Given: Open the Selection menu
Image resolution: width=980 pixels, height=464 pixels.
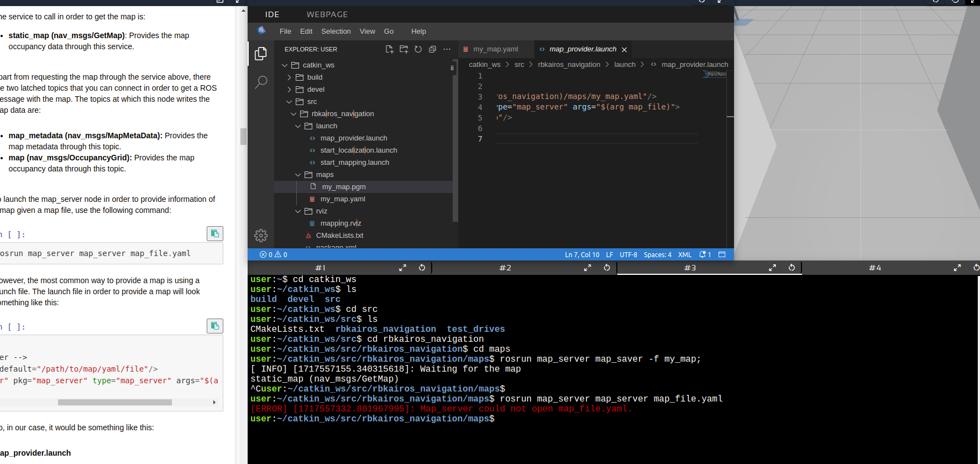Looking at the screenshot, I should (336, 32).
